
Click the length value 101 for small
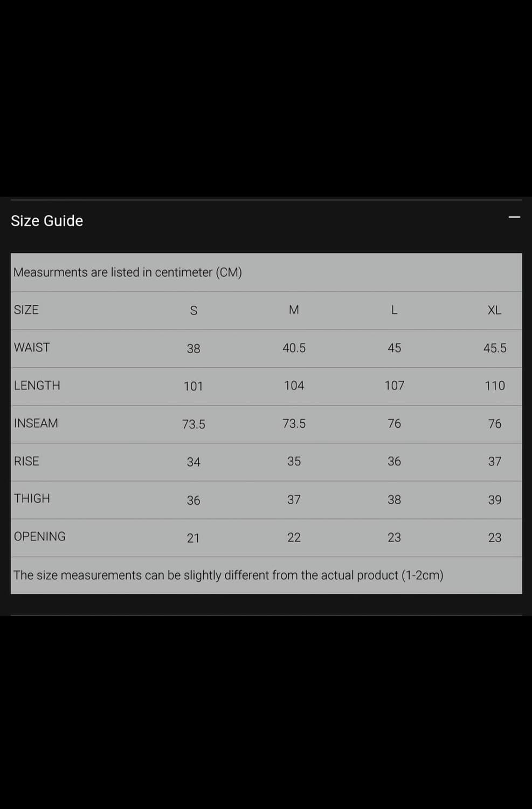[x=194, y=386]
